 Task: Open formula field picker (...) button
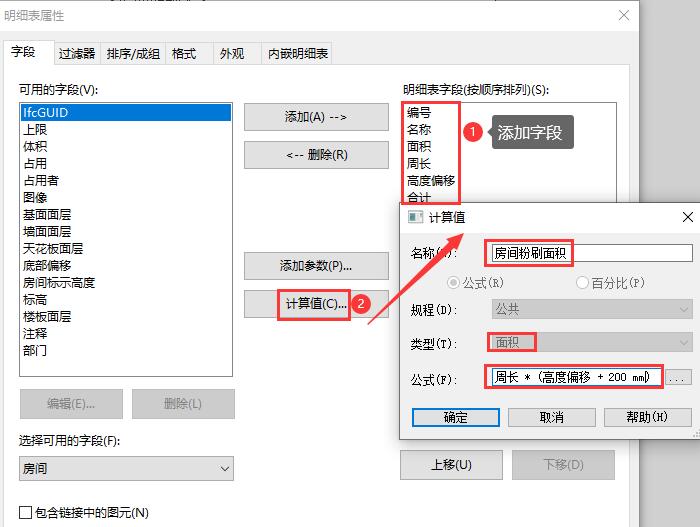pos(678,377)
